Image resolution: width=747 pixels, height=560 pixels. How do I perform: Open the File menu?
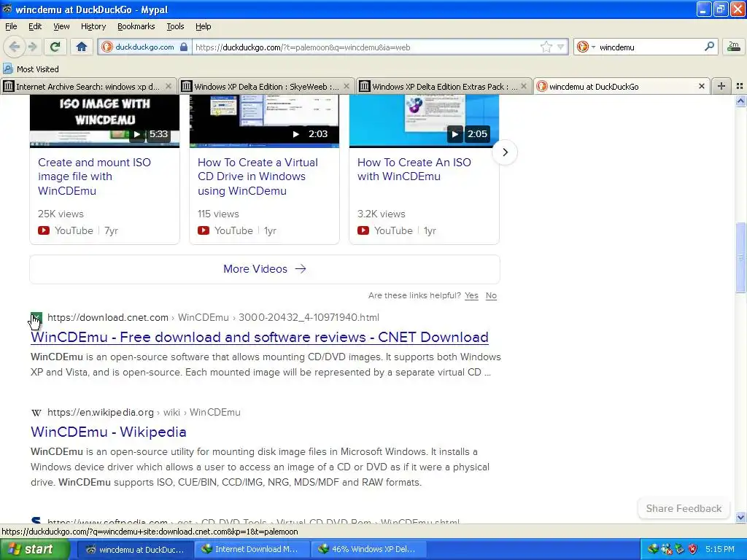click(x=11, y=26)
